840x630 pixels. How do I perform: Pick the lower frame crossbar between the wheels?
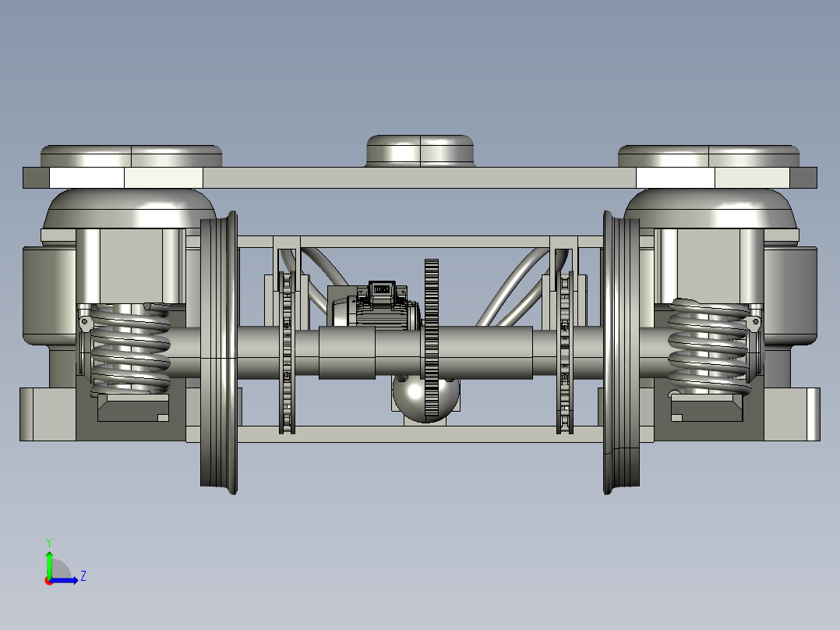coord(421,434)
